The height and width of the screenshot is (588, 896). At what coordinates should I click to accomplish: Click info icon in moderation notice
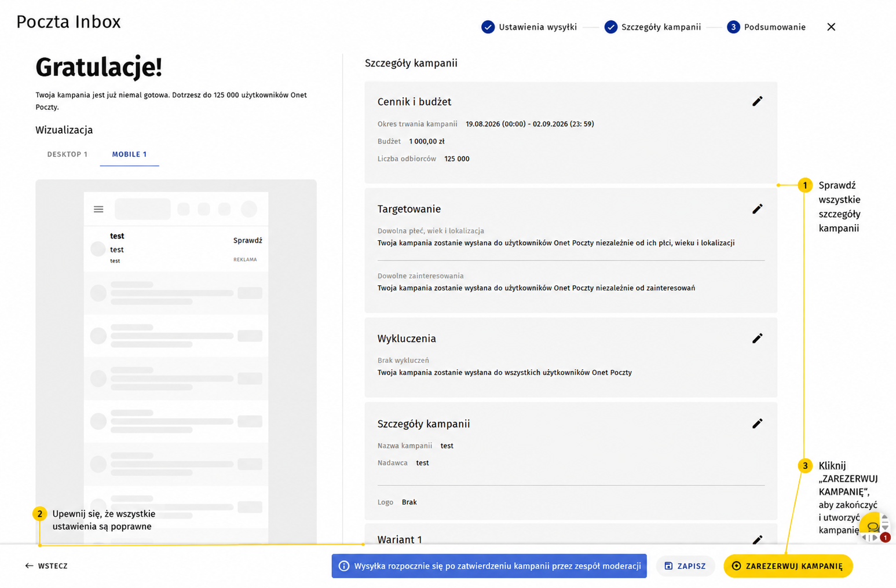tap(344, 566)
